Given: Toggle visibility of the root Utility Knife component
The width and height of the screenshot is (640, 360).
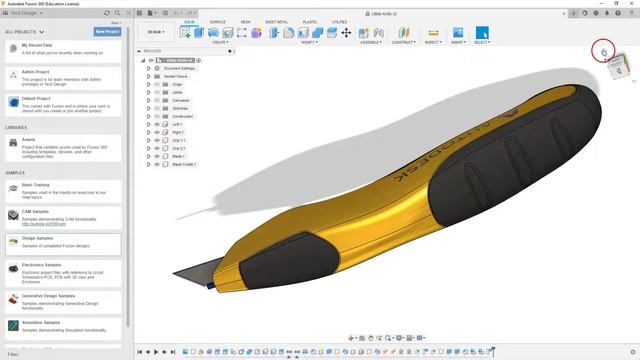Looking at the screenshot, I should point(151,60).
